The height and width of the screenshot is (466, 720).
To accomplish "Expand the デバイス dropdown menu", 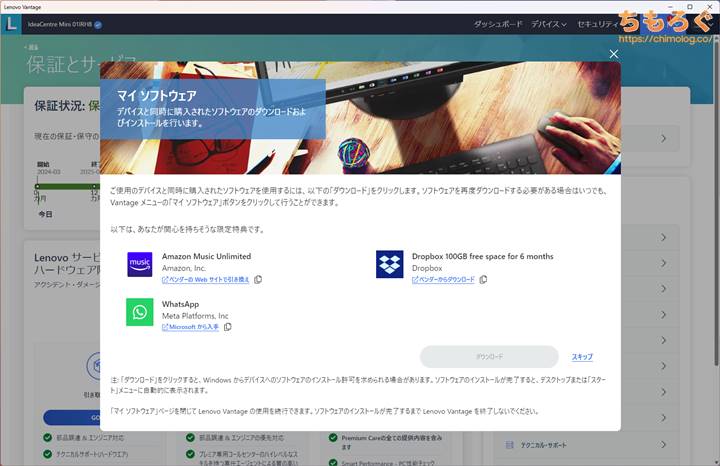I will (549, 24).
